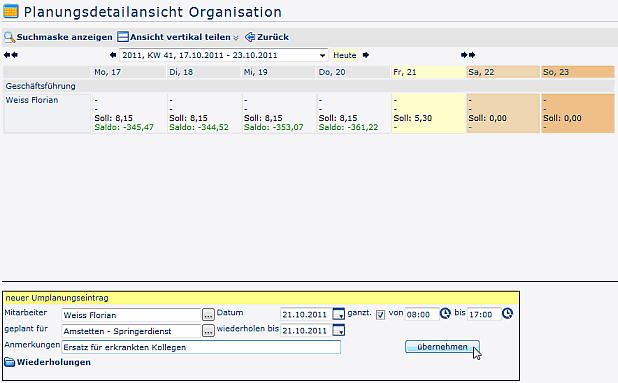Click the Planungsdetailansicht calendar icon

(x=11, y=11)
